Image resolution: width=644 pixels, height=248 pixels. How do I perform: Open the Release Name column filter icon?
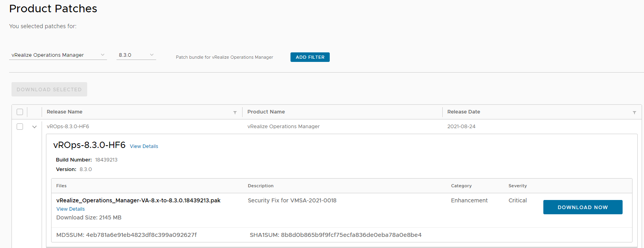coord(235,112)
